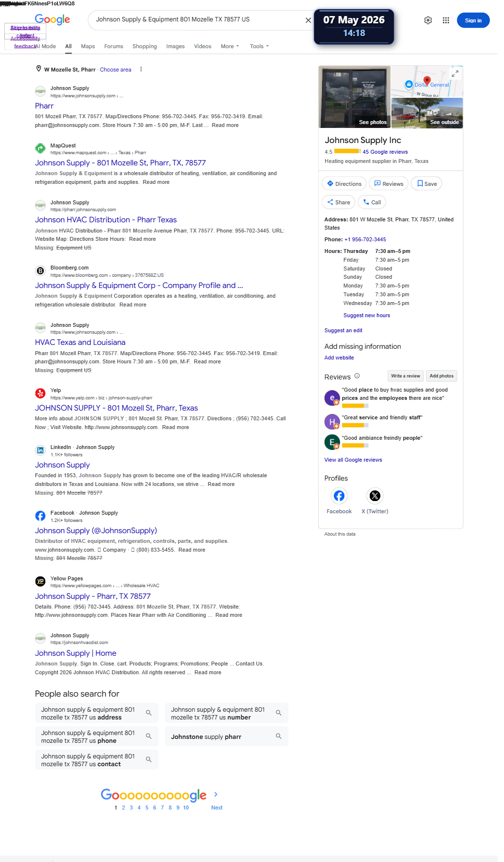Click the Share button
The height and width of the screenshot is (862, 504).
pyautogui.click(x=338, y=202)
